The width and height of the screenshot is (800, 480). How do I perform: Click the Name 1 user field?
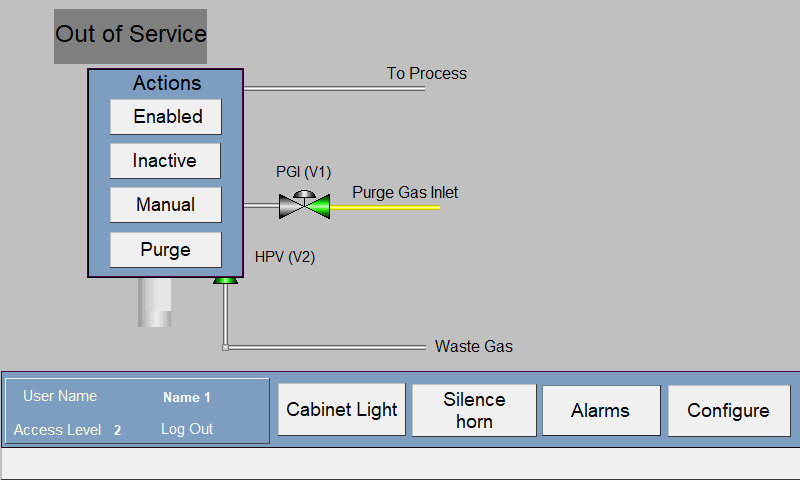click(x=187, y=397)
